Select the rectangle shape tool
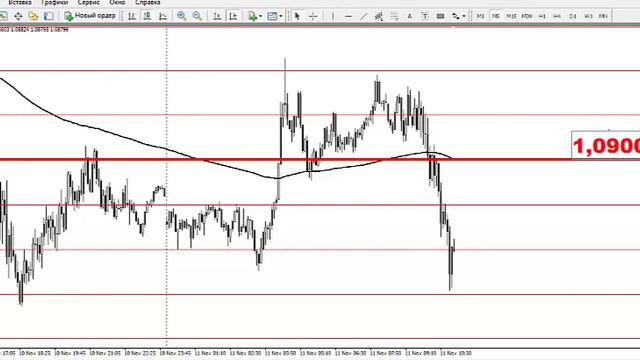 point(440,16)
